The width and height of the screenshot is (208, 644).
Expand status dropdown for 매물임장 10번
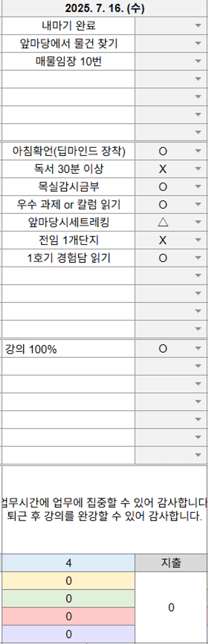198,61
